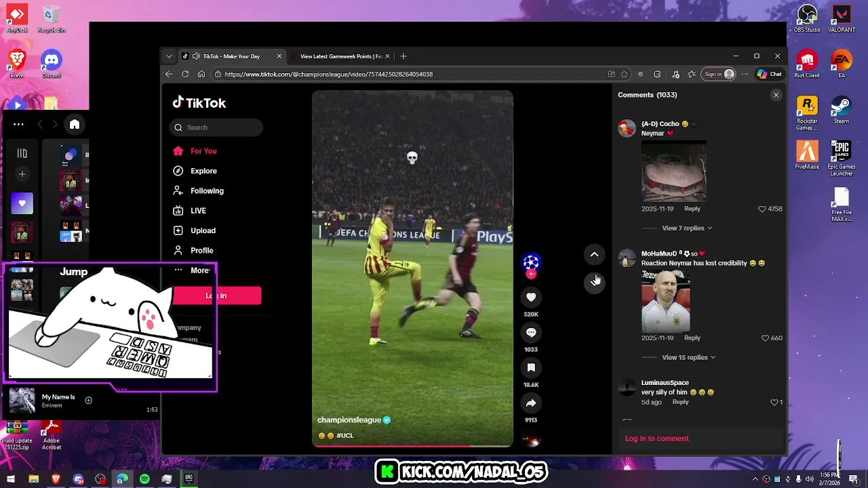Like LuminausSpace's comment heart
The height and width of the screenshot is (488, 868).
[774, 403]
